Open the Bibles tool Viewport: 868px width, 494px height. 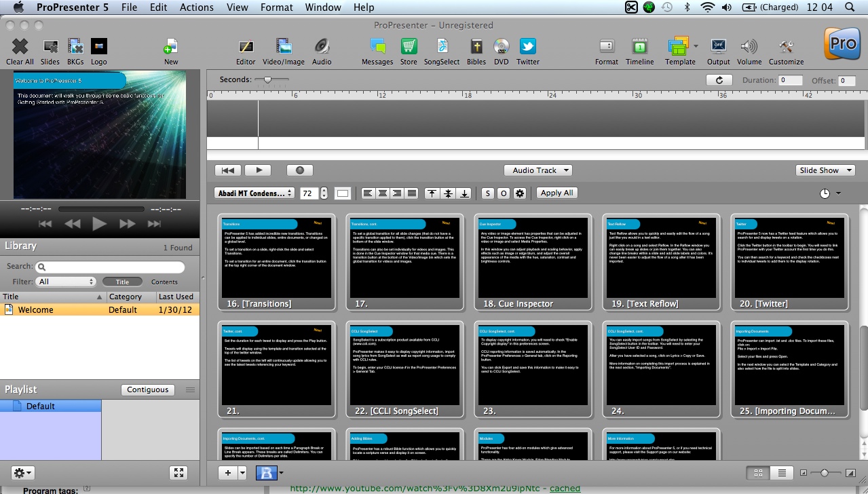(476, 47)
